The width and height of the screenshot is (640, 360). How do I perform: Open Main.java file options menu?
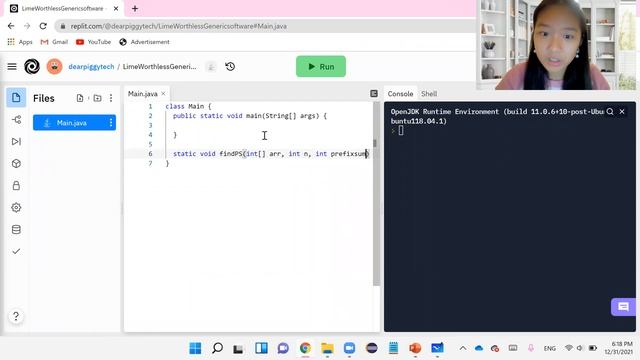point(111,123)
